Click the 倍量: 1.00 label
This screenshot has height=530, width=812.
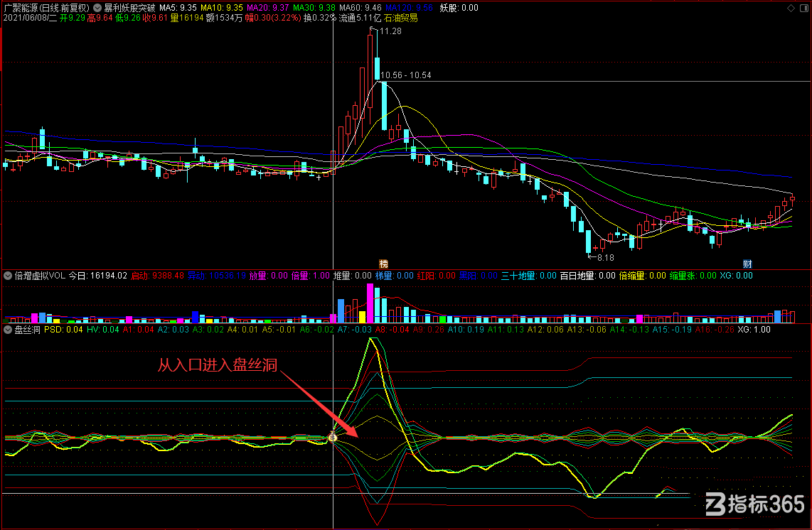point(311,276)
